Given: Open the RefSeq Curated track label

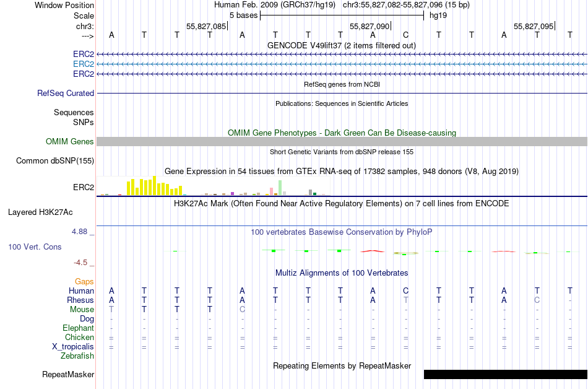Looking at the screenshot, I should click(65, 93).
